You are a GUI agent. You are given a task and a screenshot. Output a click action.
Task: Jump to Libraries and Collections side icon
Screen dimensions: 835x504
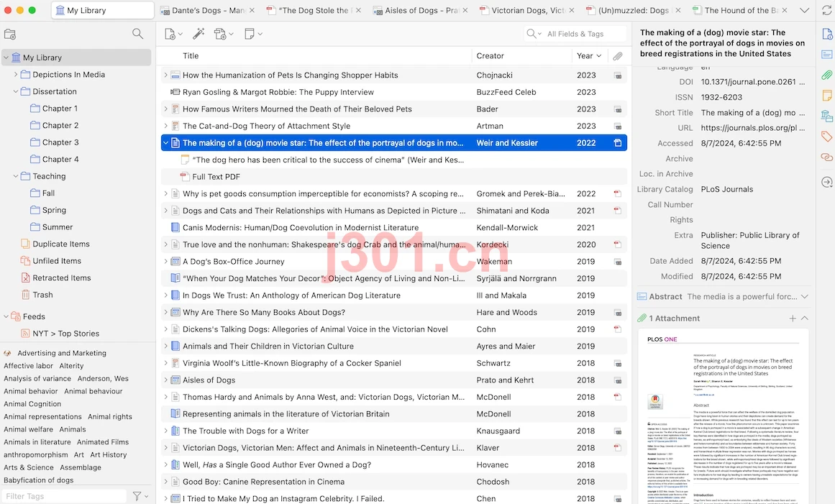coord(827,116)
